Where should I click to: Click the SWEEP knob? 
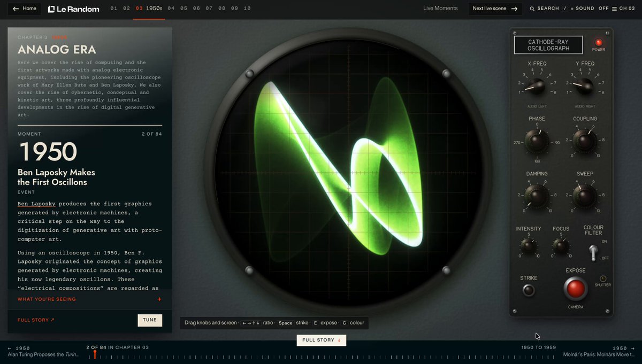point(585,196)
